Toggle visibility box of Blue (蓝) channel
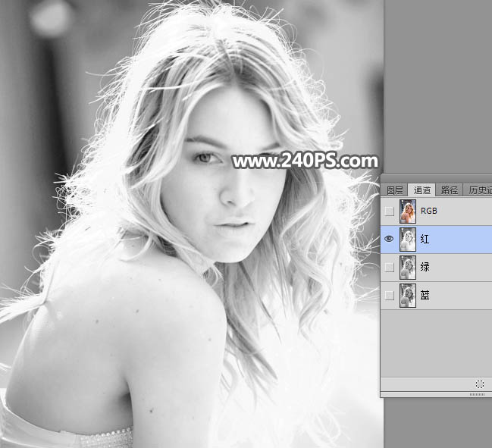The image size is (492, 448). 390,295
